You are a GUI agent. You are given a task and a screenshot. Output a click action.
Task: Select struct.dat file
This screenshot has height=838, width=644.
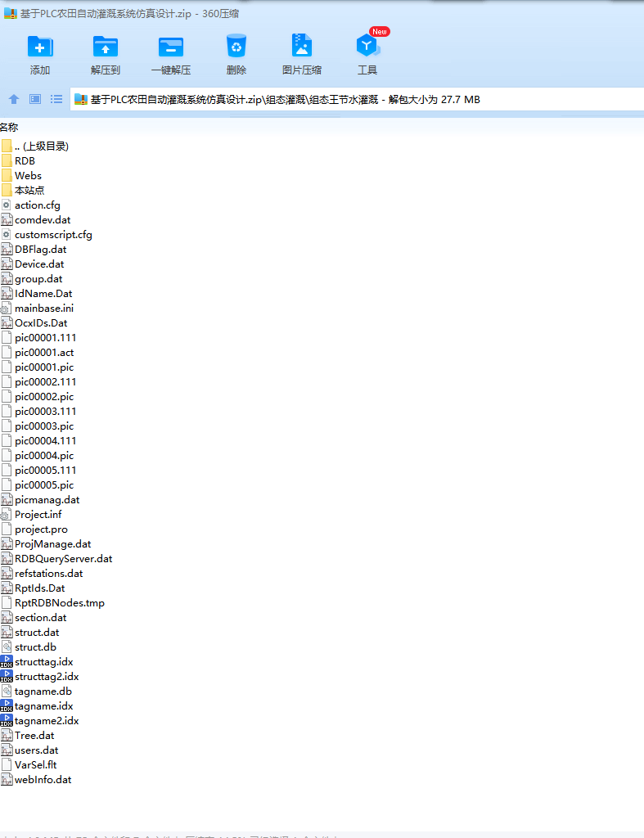point(37,633)
